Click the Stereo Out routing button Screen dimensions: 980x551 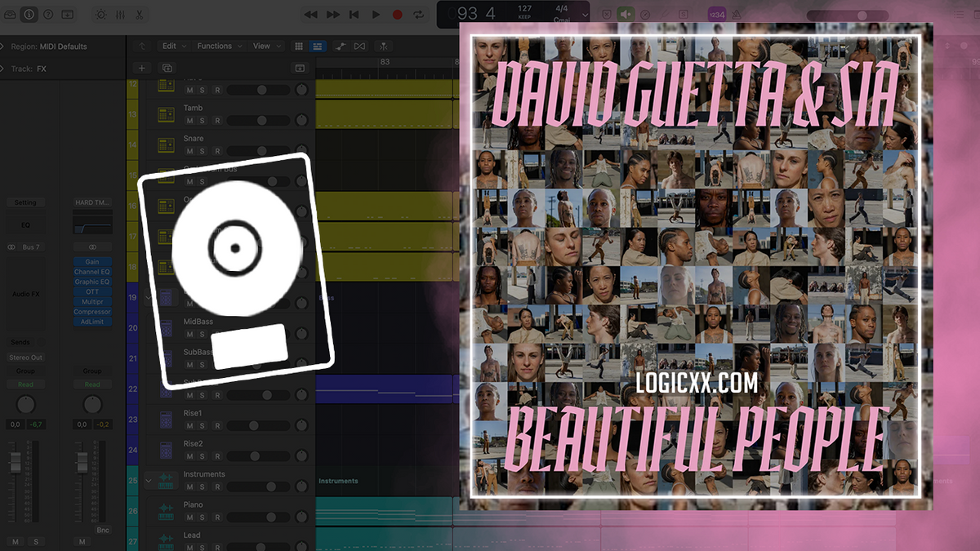tap(25, 357)
